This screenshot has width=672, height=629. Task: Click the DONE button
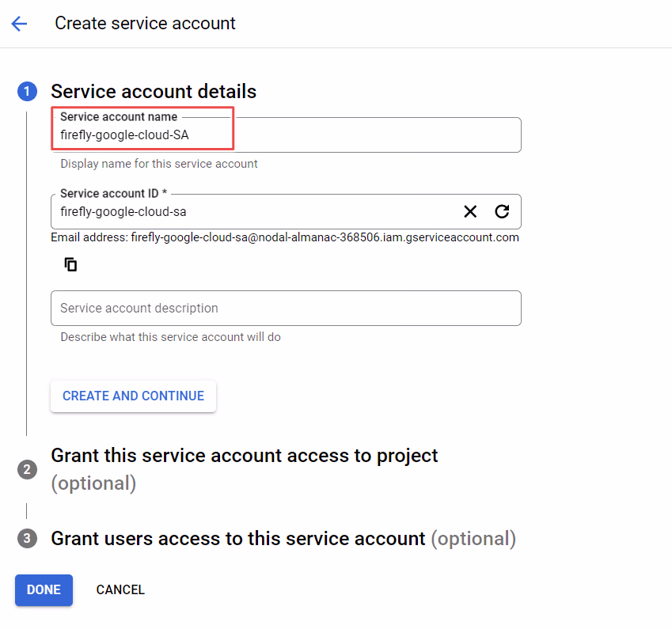click(x=44, y=590)
